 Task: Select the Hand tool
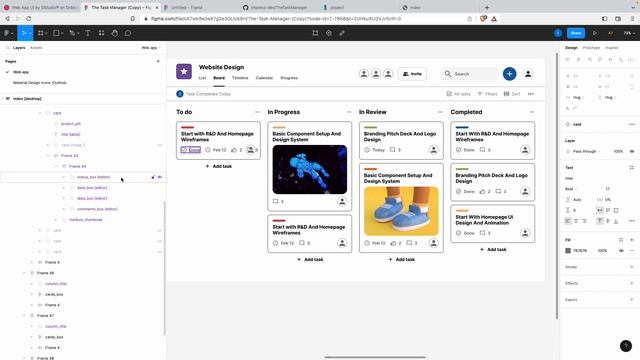(x=115, y=33)
